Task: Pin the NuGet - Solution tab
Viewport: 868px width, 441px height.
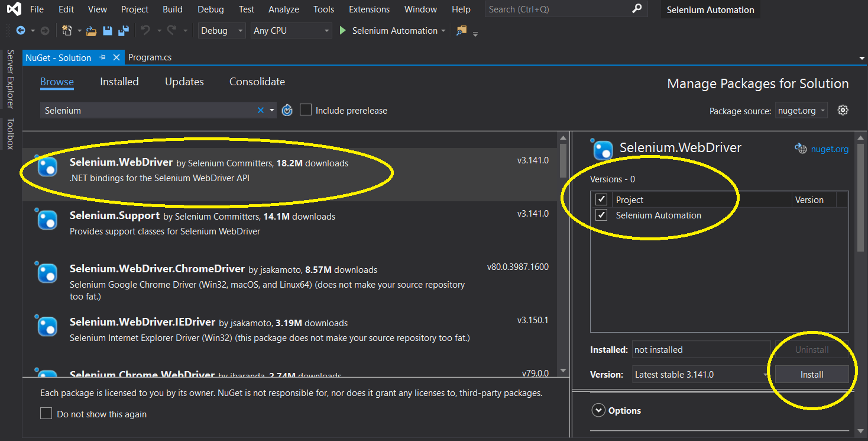Action: tap(102, 57)
